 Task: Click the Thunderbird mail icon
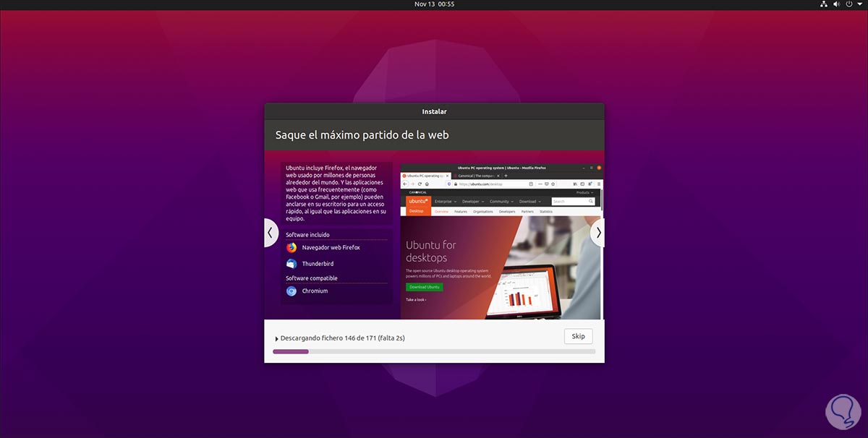(x=292, y=264)
